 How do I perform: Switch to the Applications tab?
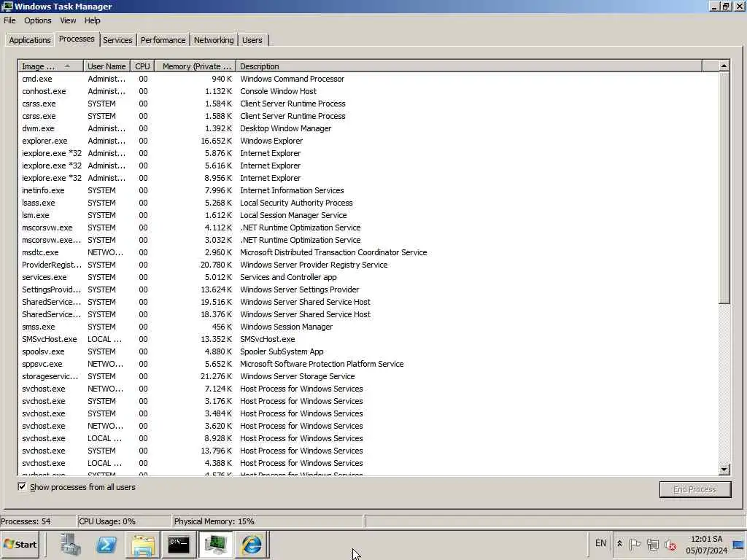[x=29, y=40]
